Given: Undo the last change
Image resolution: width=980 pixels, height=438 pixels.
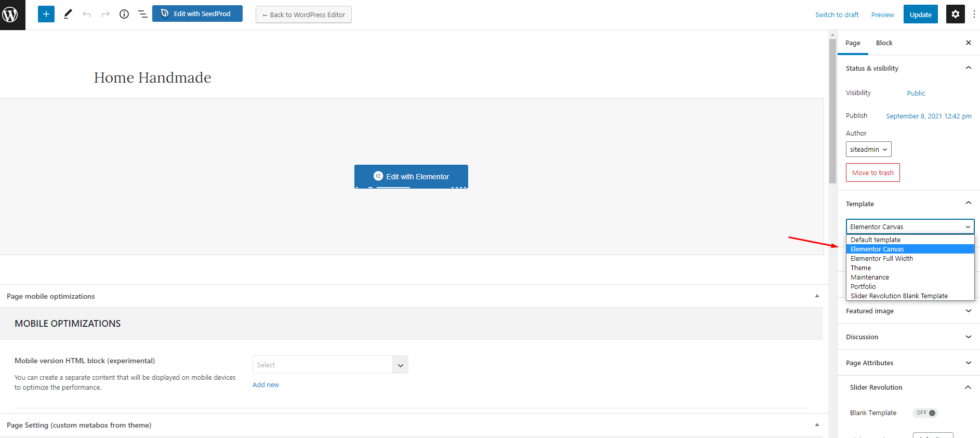Looking at the screenshot, I should [x=87, y=14].
